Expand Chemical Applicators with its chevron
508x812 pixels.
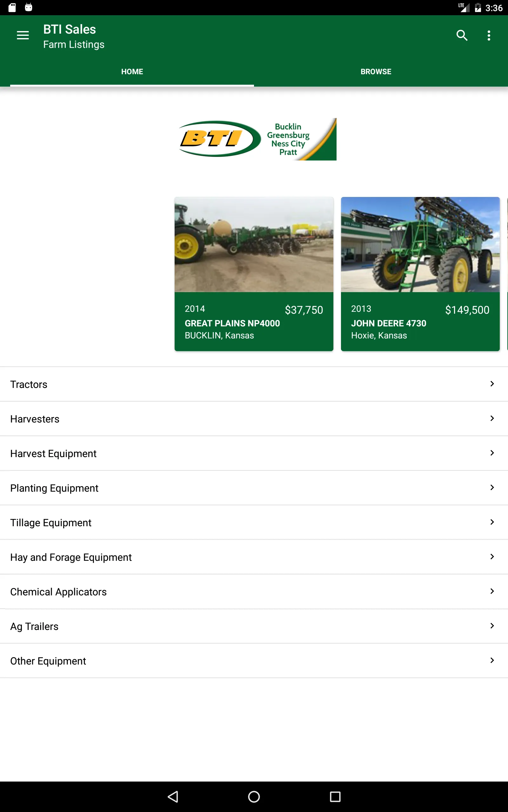coord(492,591)
